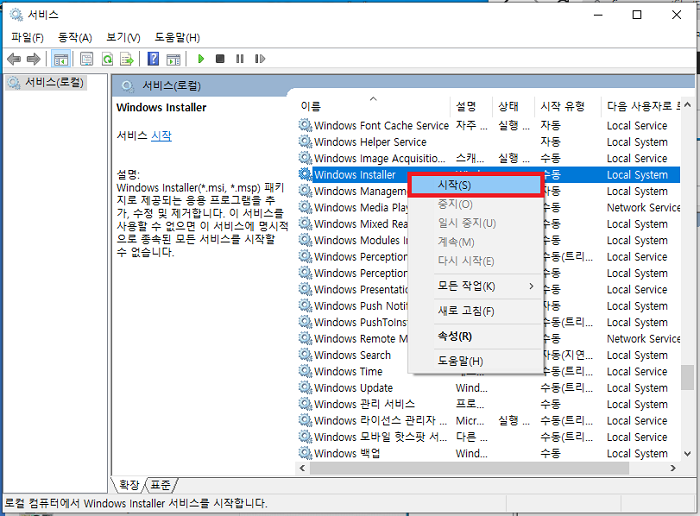Viewport: 700px width, 516px height.
Task: Sort the list by the 이름 column header
Action: click(311, 106)
